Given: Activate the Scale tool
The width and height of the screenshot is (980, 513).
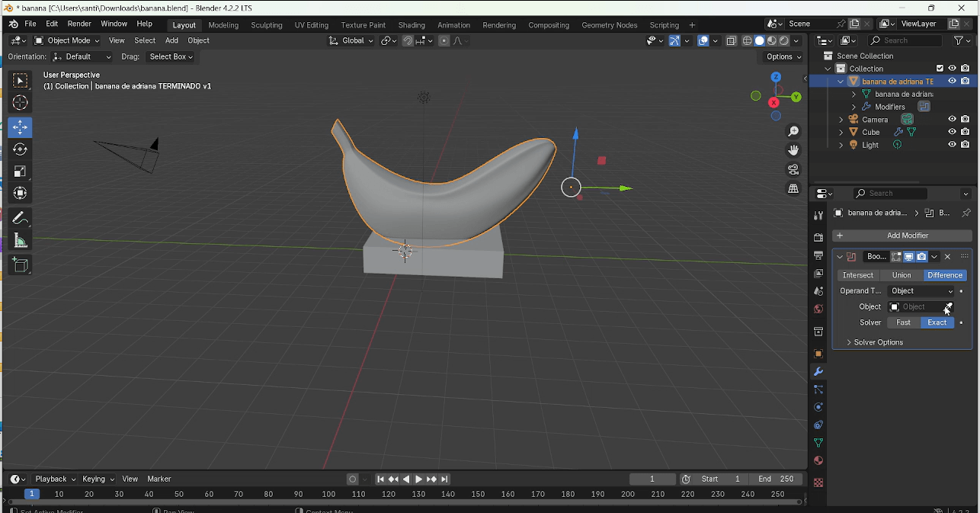Looking at the screenshot, I should pyautogui.click(x=20, y=172).
